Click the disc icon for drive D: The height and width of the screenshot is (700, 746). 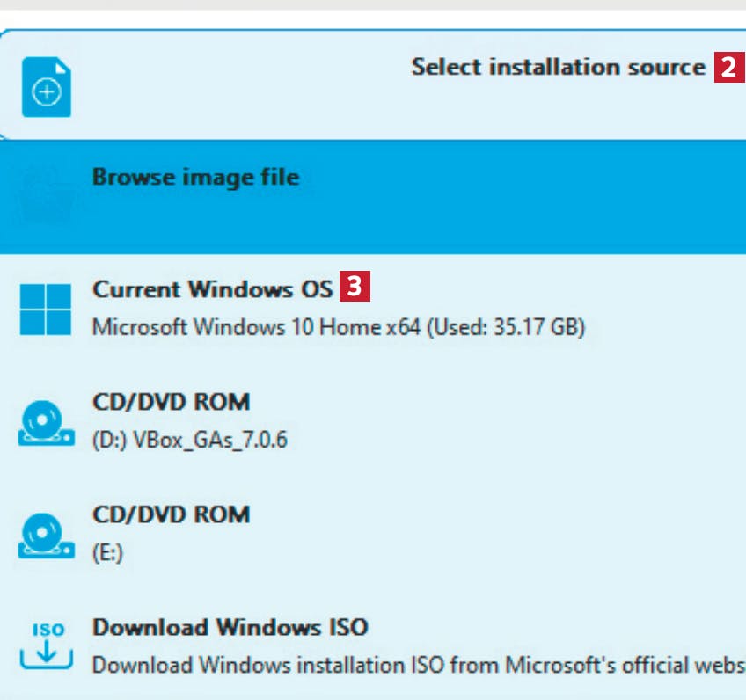(x=46, y=423)
